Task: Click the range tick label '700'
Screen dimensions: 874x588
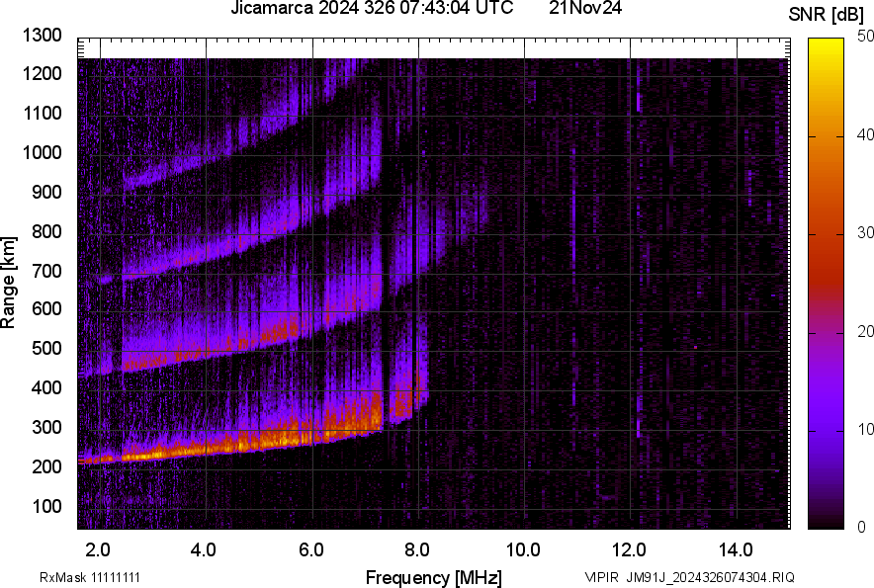Action: click(46, 271)
